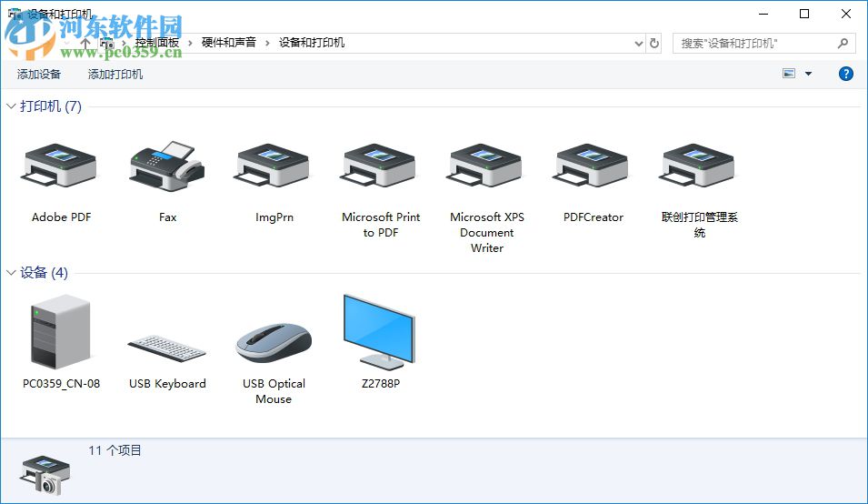Viewport: 868px width, 504px height.
Task: Close the 设备和打印机 window
Action: (846, 14)
